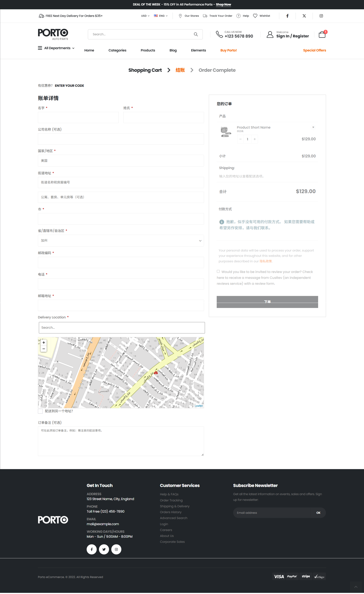Open the shopping cart bag icon
The image size is (364, 594).
point(322,35)
